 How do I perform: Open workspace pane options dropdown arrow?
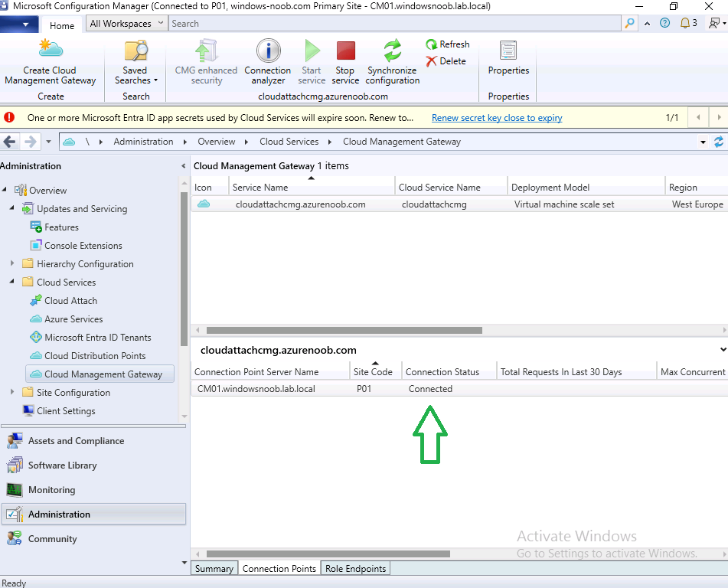click(x=184, y=563)
